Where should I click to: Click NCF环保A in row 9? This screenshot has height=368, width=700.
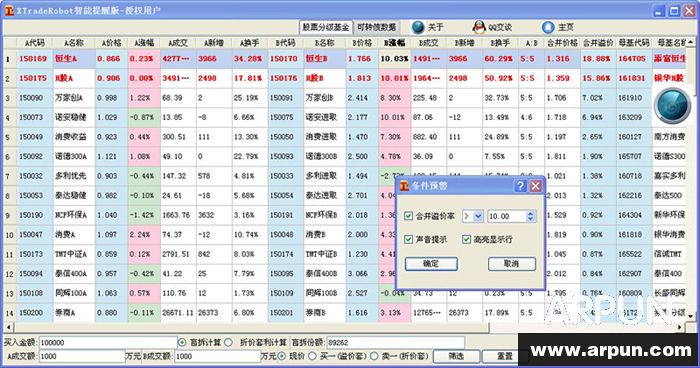click(71, 215)
